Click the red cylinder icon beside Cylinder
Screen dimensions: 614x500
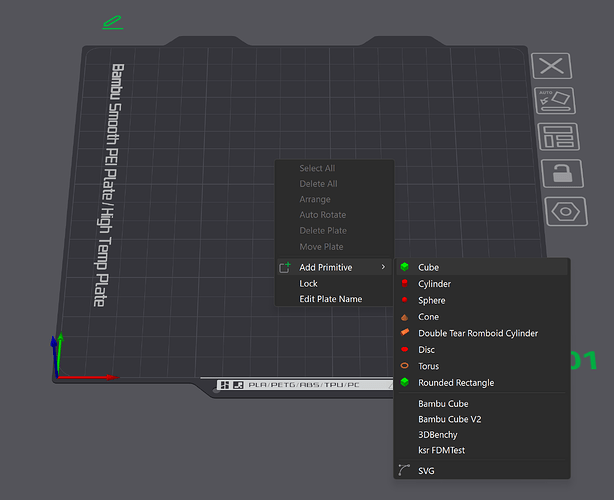(x=405, y=283)
